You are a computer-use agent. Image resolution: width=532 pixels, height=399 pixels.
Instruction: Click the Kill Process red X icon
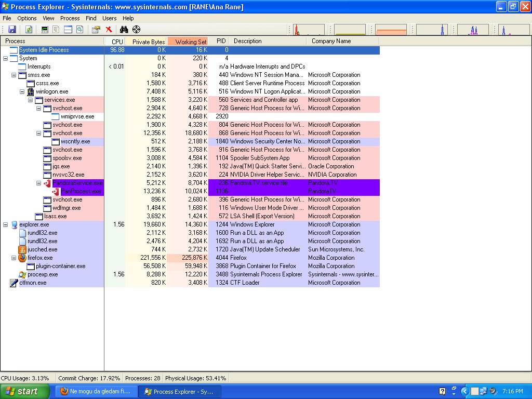coord(109,30)
